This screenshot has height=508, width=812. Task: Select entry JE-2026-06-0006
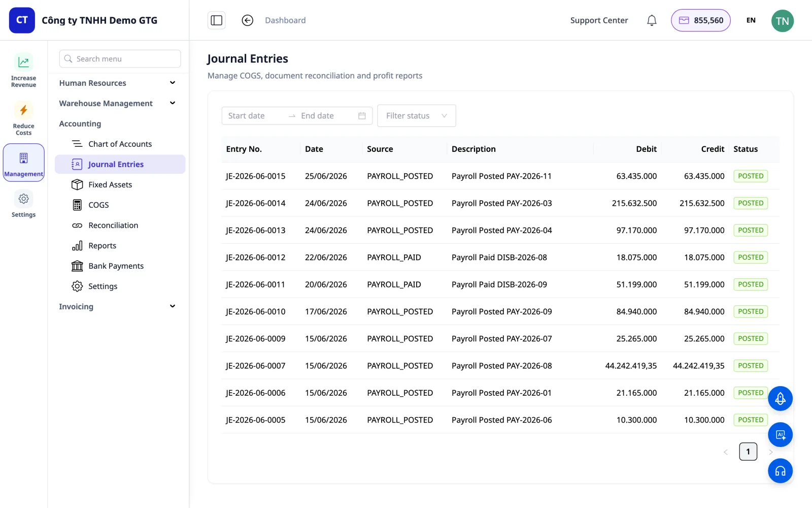(x=256, y=393)
